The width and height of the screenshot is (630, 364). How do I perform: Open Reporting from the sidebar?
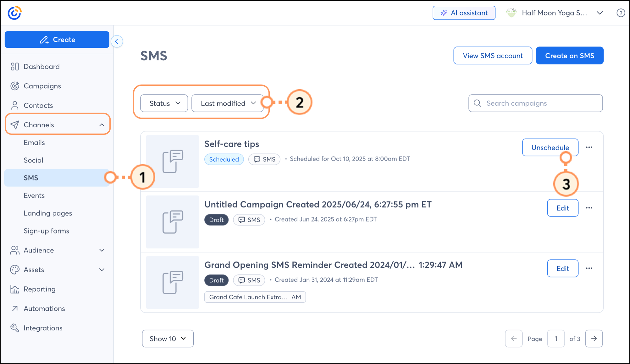(40, 289)
